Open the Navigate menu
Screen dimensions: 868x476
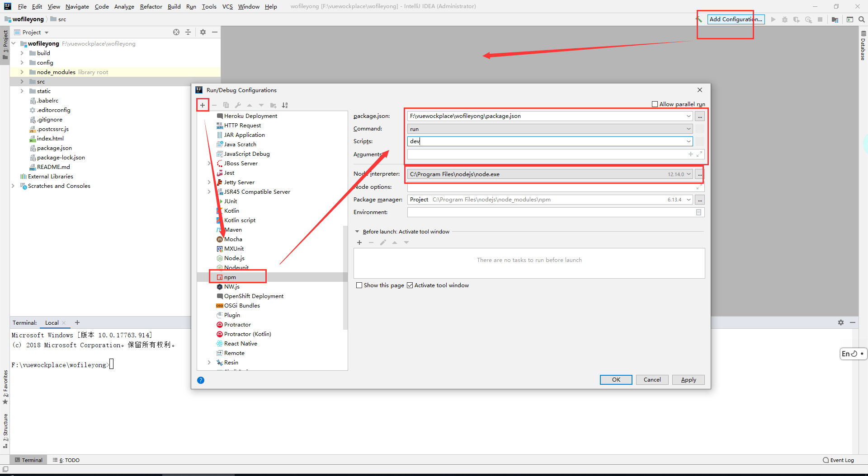77,6
